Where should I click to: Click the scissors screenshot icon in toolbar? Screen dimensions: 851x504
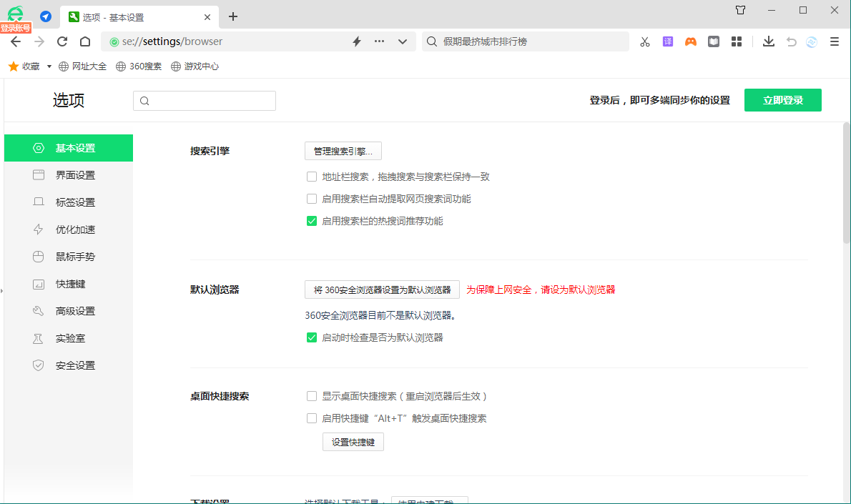pyautogui.click(x=644, y=41)
